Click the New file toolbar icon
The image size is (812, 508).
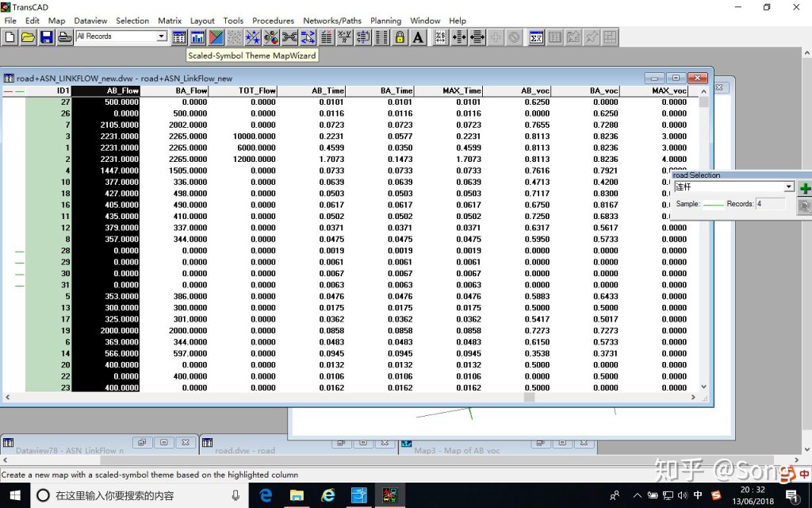[x=10, y=37]
